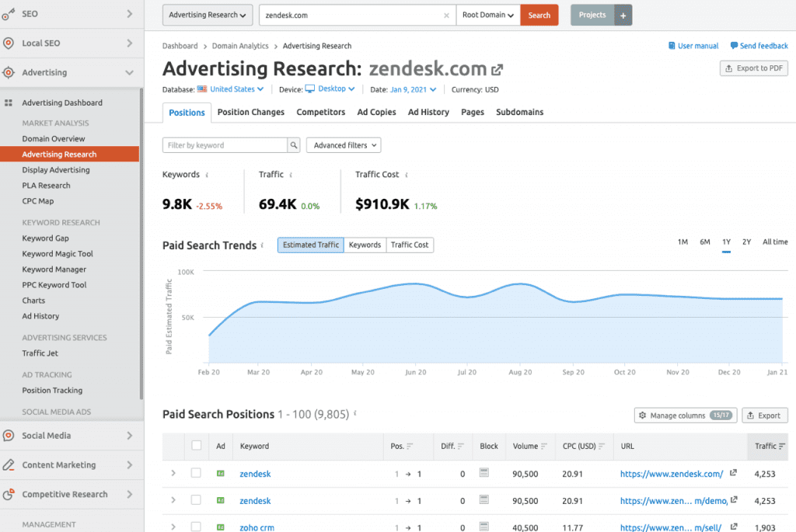The image size is (796, 532).
Task: Select the 6M time range for trends
Action: tap(704, 242)
